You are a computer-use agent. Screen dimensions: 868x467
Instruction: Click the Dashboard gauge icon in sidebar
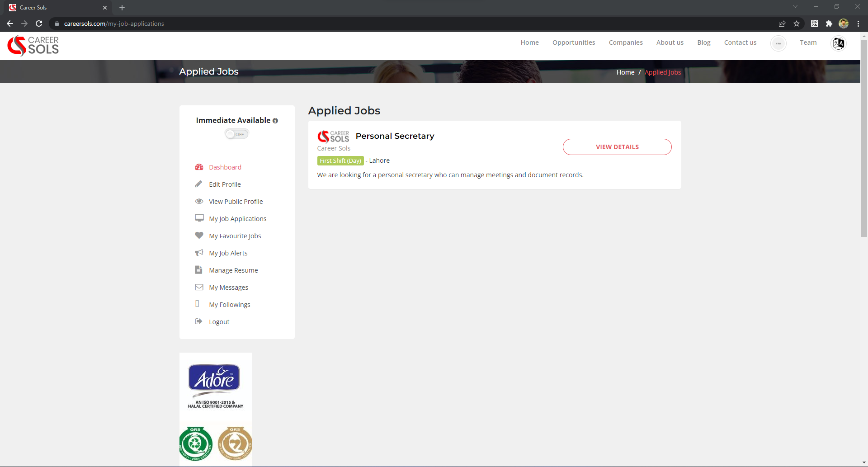(199, 167)
